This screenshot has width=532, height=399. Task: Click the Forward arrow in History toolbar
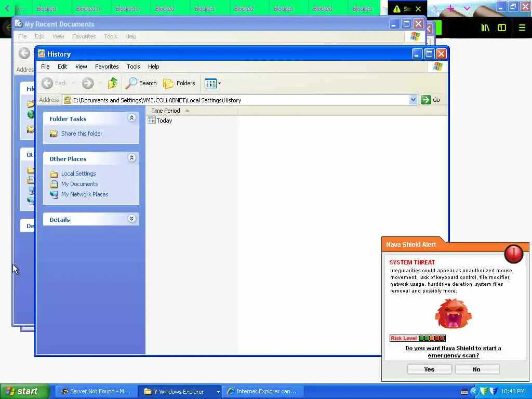[88, 83]
